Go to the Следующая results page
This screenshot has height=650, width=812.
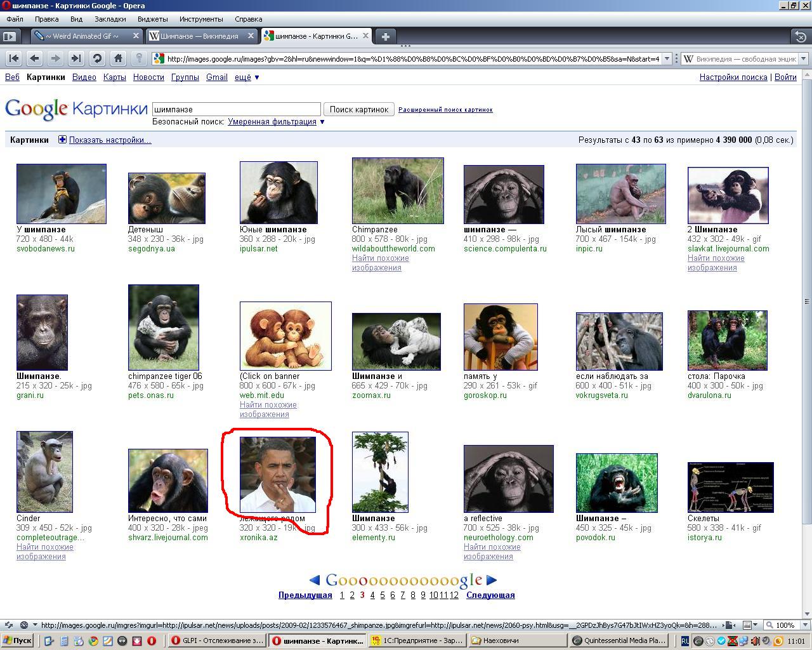[490, 595]
